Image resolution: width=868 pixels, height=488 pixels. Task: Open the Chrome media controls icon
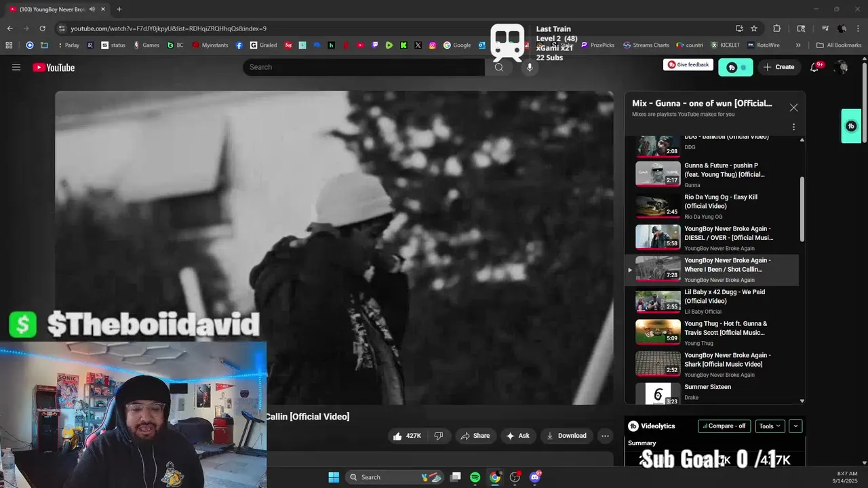pos(825,28)
